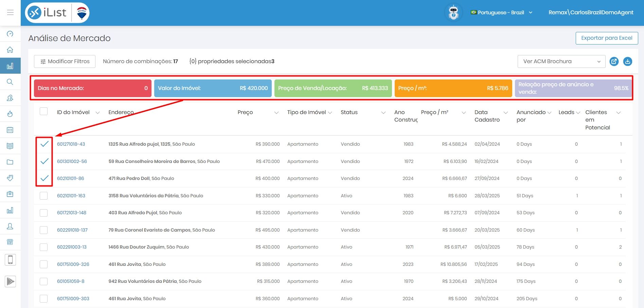
Task: Click the blue Valor do Imóvel card
Action: [x=213, y=88]
